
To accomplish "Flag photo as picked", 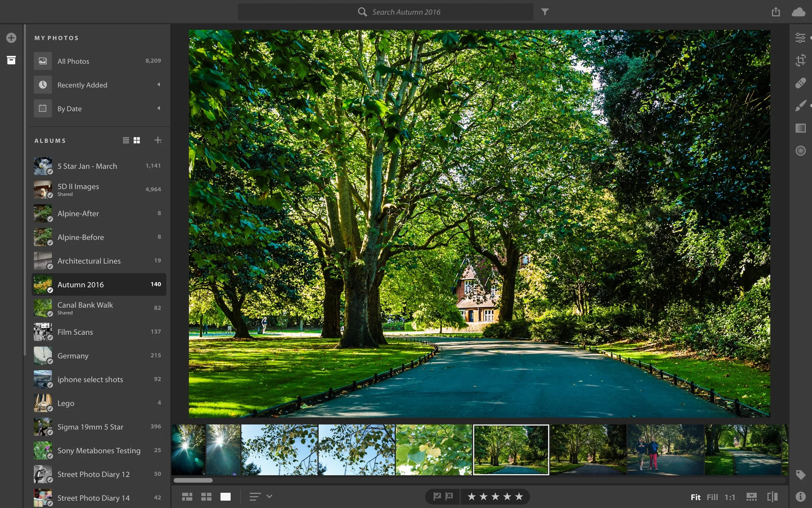I will pyautogui.click(x=437, y=496).
